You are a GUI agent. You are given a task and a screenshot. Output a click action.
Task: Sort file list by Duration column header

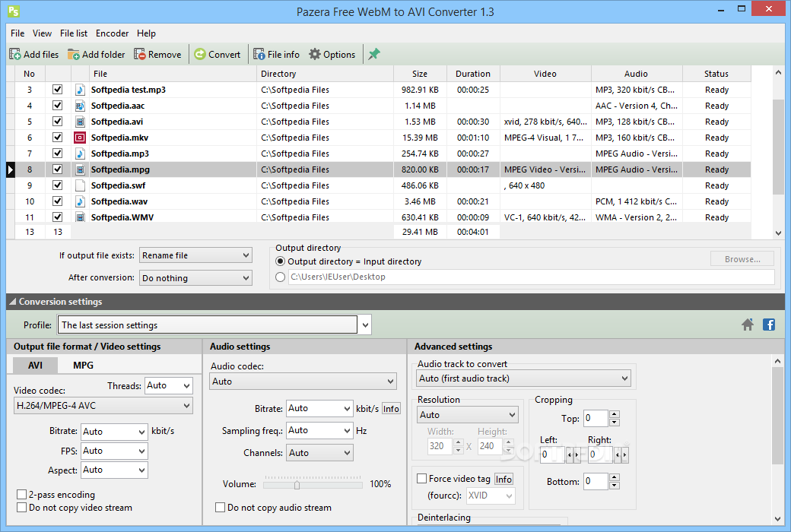click(473, 74)
